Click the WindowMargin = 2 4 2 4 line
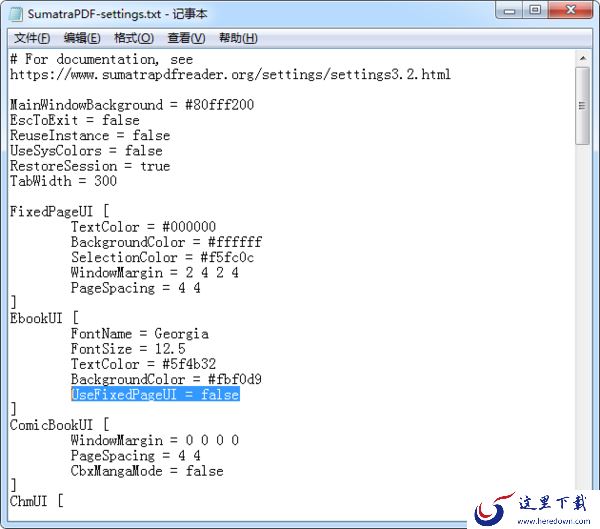Viewport: 600px width, 529px height. [x=155, y=273]
